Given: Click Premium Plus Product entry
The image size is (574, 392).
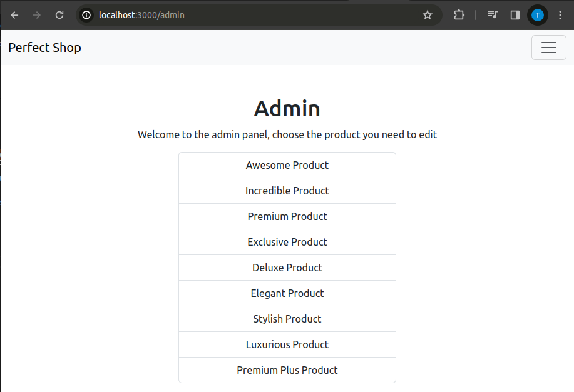Looking at the screenshot, I should click(x=287, y=370).
